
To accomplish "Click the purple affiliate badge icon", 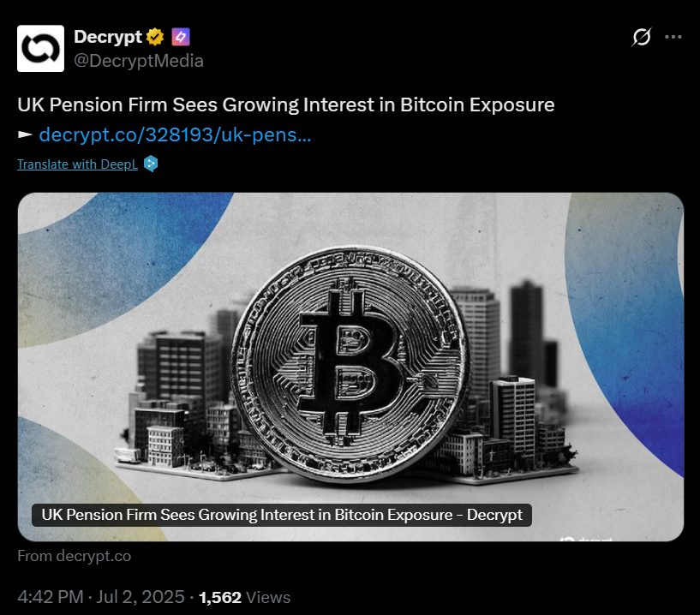I will point(180,37).
